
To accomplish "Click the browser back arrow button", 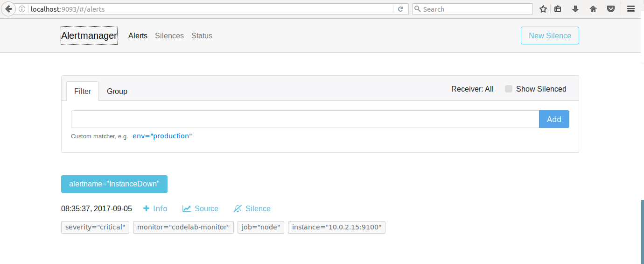I will click(8, 9).
